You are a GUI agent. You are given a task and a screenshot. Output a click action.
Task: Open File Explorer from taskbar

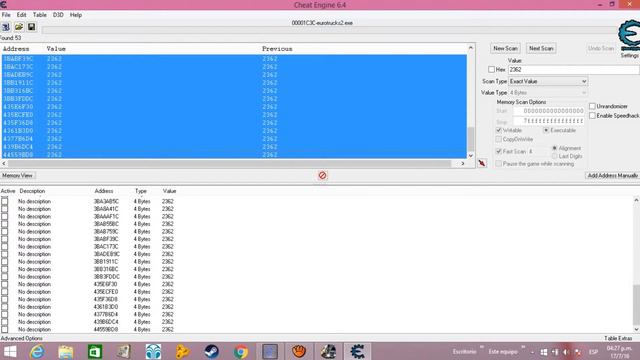tap(66, 351)
